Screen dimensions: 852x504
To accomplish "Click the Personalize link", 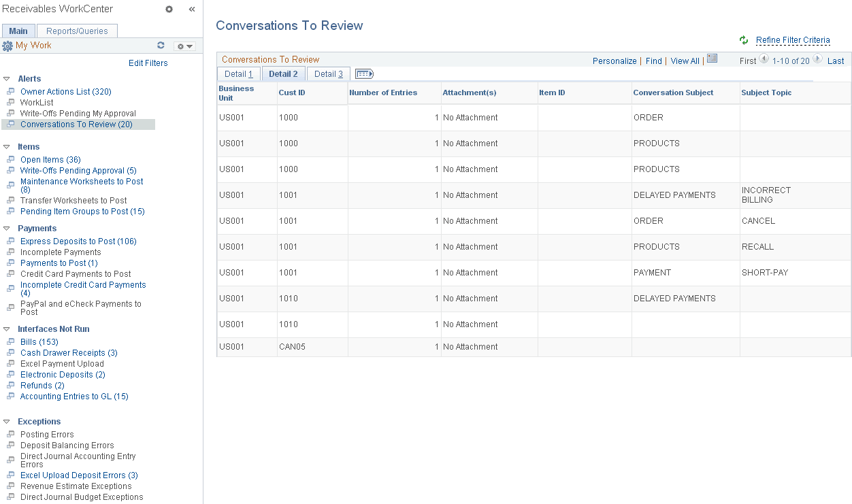I will pyautogui.click(x=615, y=61).
